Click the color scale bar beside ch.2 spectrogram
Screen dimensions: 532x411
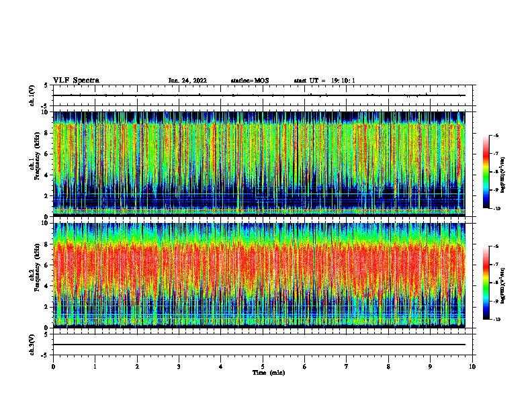(x=486, y=283)
